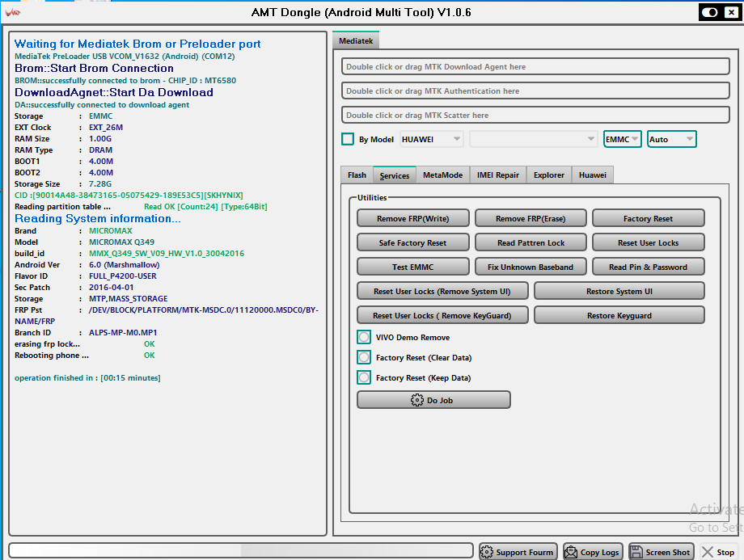The image size is (744, 560).
Task: Open the empty model dropdown
Action: 533,140
